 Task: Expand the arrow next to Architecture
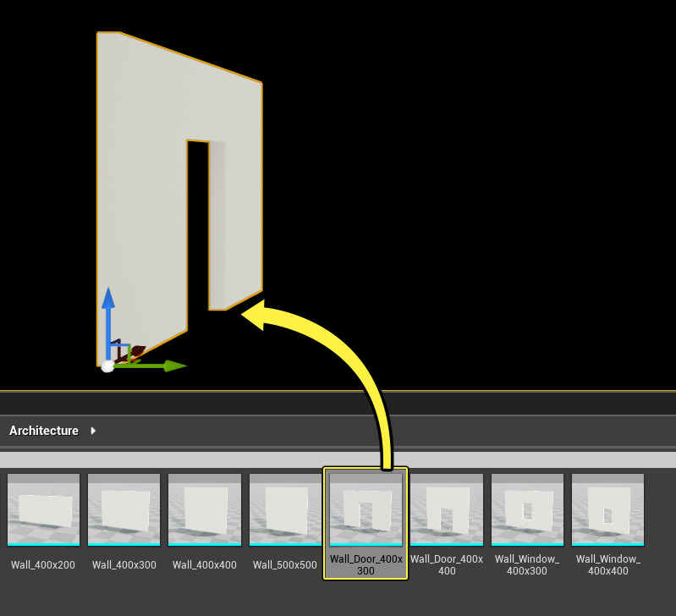pos(93,431)
